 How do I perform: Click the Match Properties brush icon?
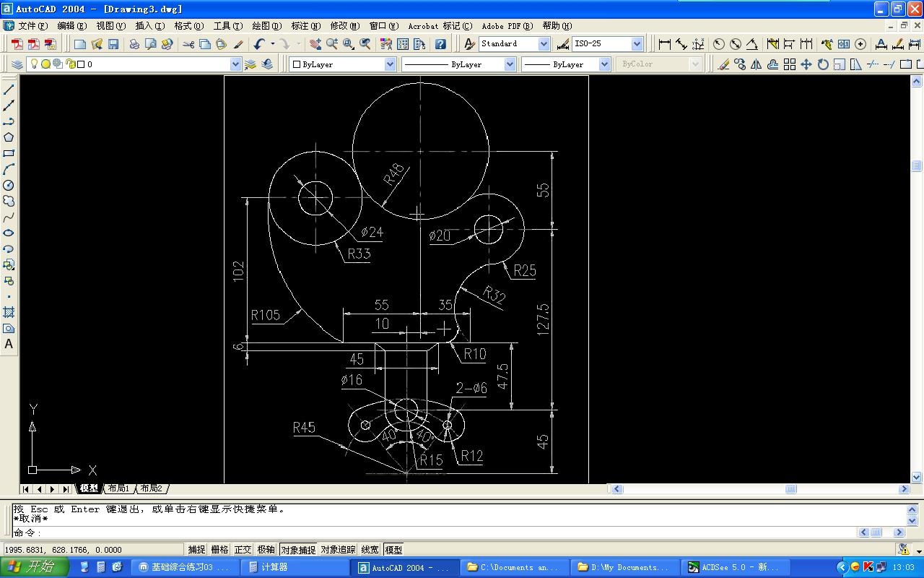(x=238, y=44)
